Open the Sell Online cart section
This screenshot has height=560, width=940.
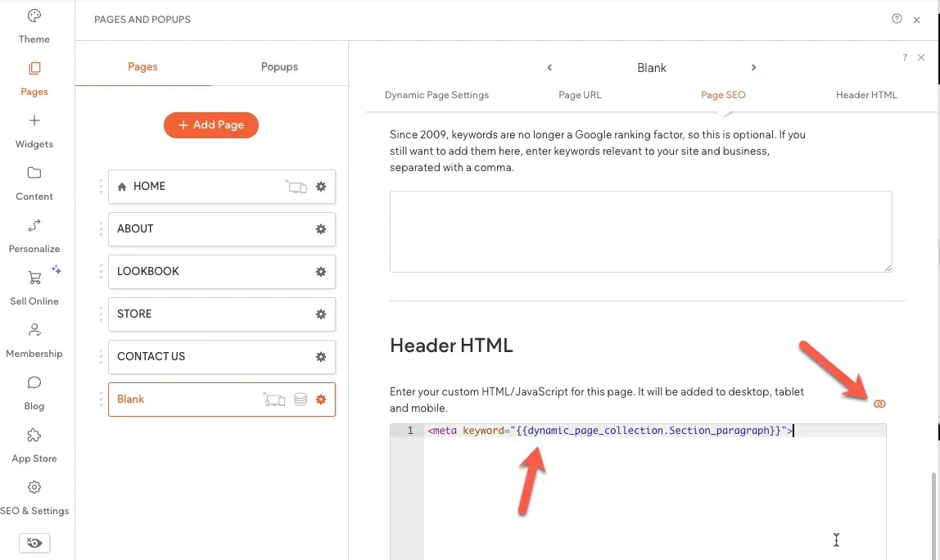[34, 288]
